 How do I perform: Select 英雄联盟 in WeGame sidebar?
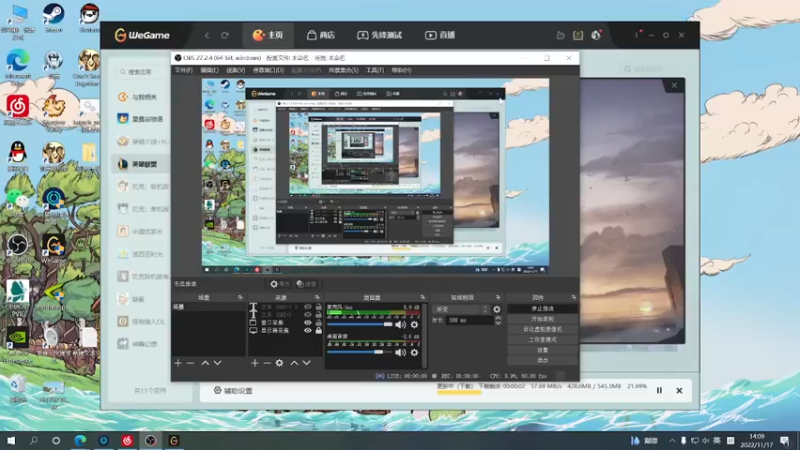click(x=138, y=164)
